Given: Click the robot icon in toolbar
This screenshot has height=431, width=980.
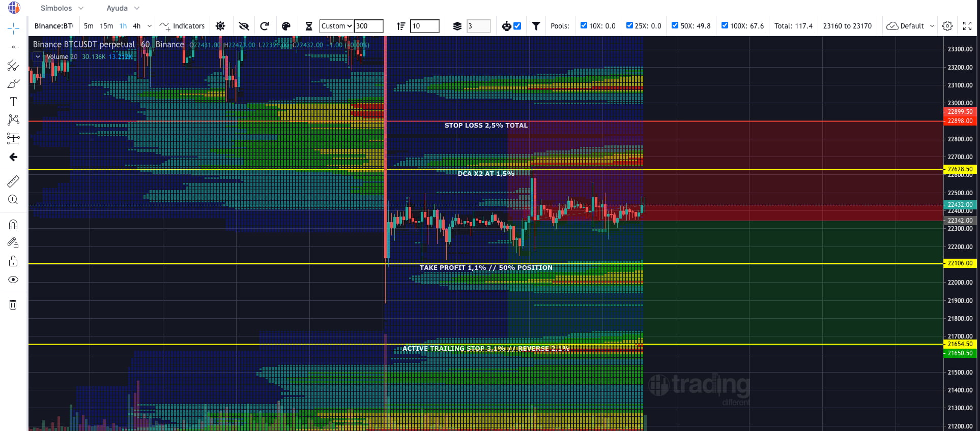Looking at the screenshot, I should click(506, 26).
